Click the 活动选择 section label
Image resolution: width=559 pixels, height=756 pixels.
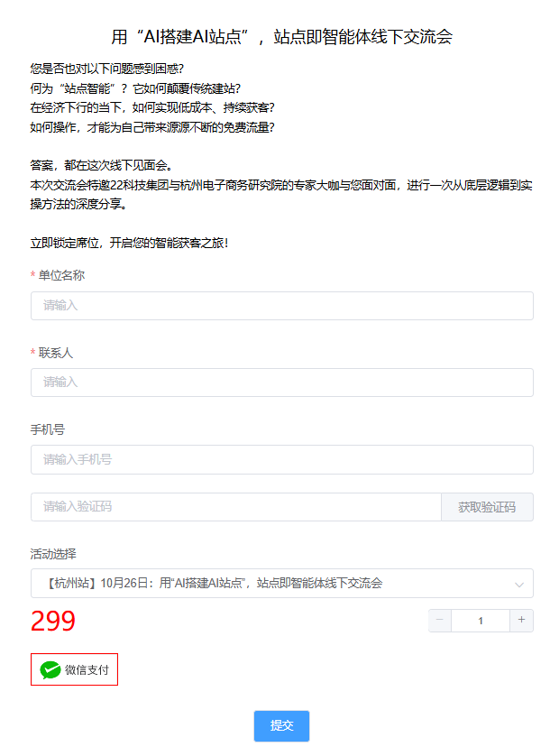[x=53, y=554]
